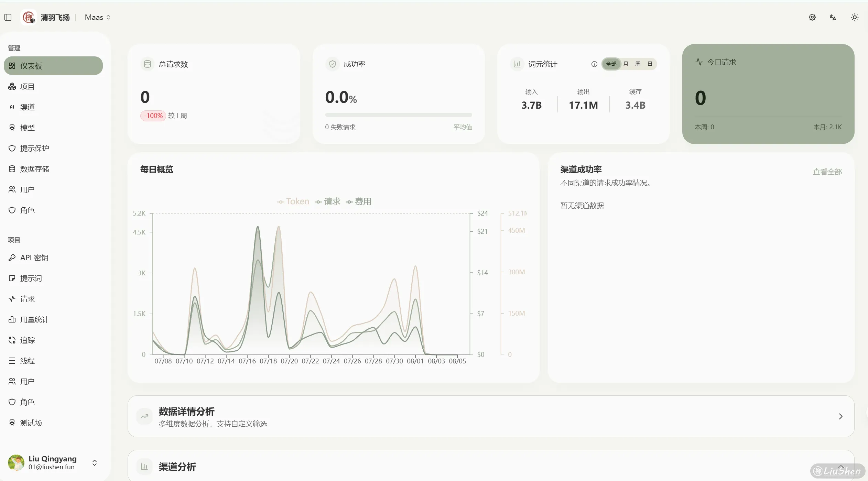Toggle the light/dark theme sun icon
This screenshot has height=481, width=868.
click(x=854, y=17)
